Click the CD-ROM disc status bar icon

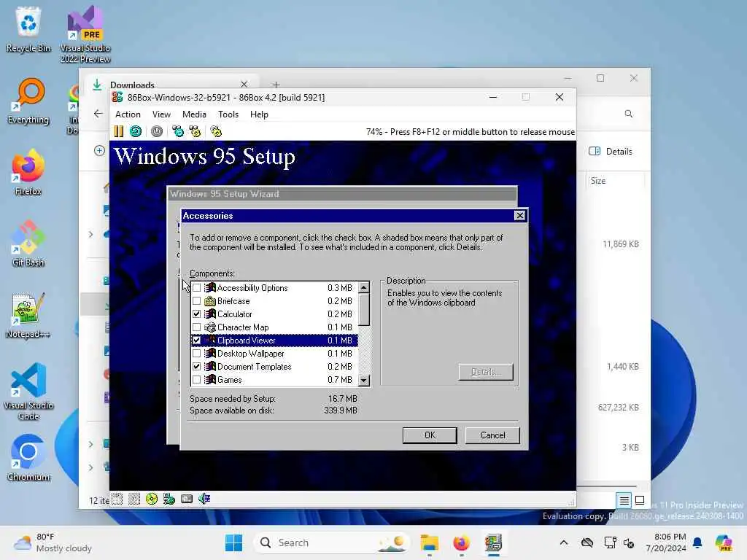(152, 499)
